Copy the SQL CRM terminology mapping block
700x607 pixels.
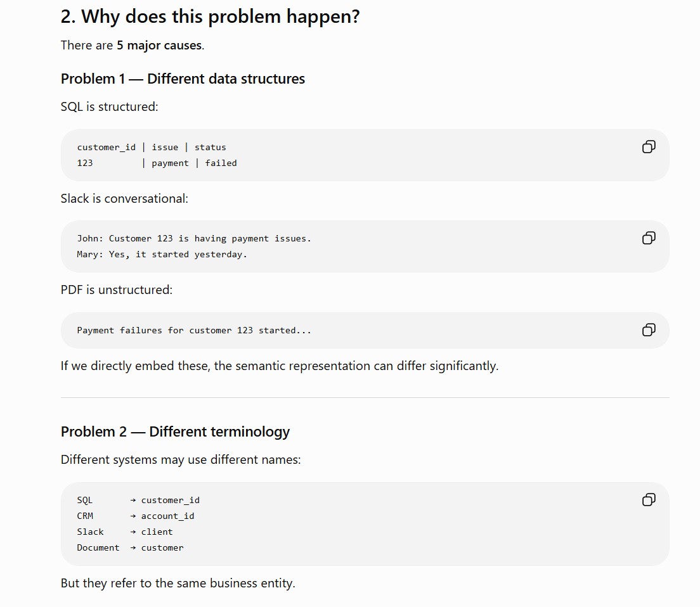(649, 499)
